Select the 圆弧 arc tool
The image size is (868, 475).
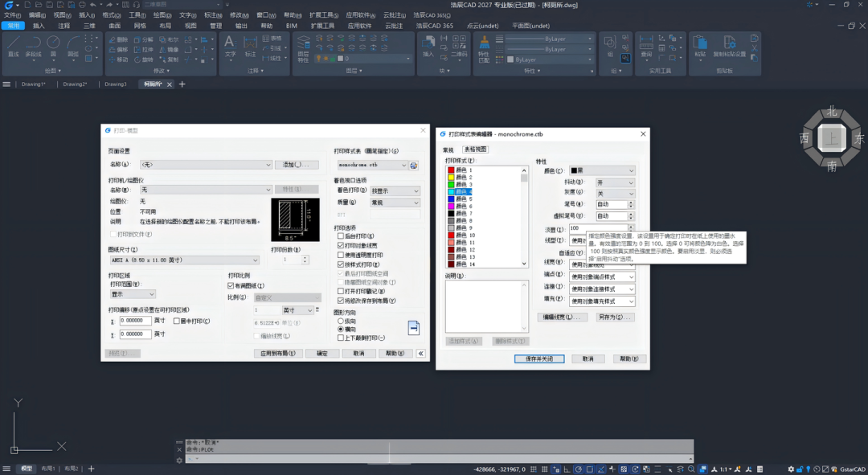pyautogui.click(x=73, y=47)
